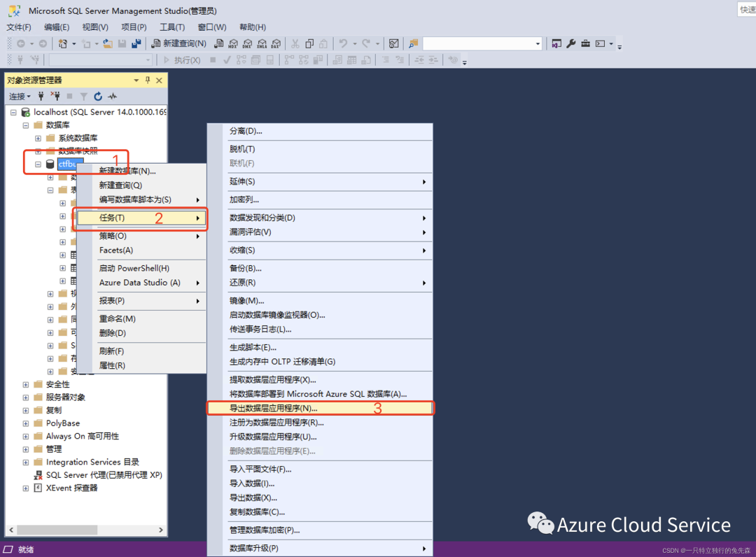756x557 pixels.
Task: Open the 帮助(H) menu
Action: (253, 27)
